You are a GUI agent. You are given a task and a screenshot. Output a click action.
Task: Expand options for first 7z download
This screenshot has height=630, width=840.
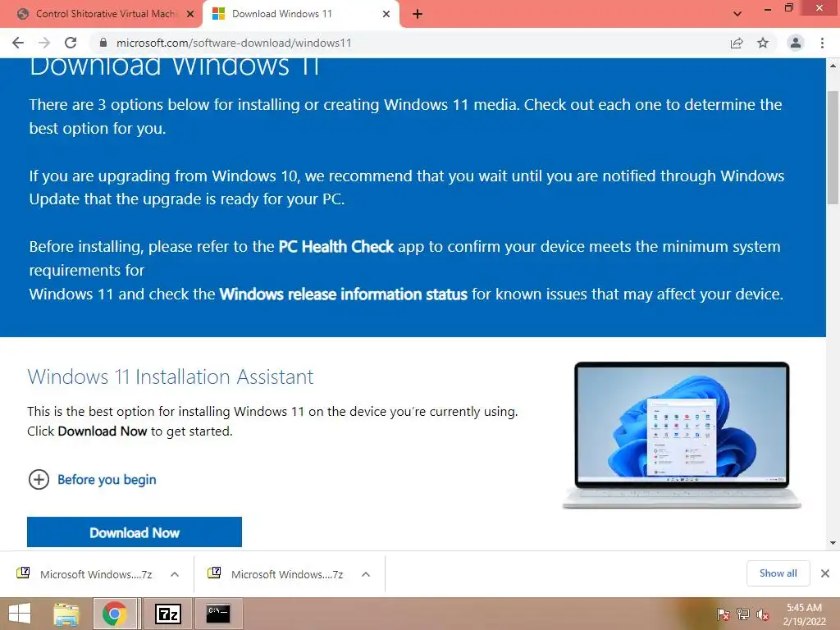click(x=174, y=574)
